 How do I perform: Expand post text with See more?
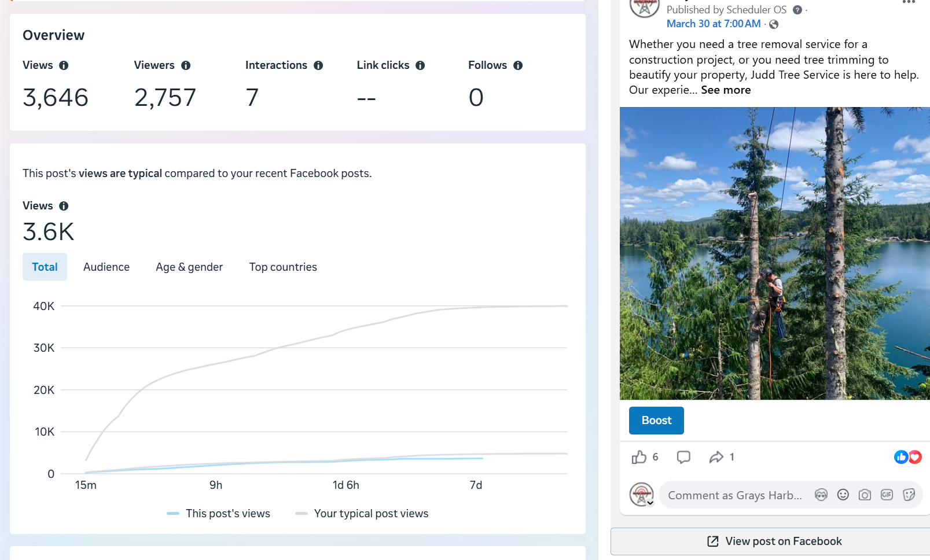pyautogui.click(x=726, y=90)
